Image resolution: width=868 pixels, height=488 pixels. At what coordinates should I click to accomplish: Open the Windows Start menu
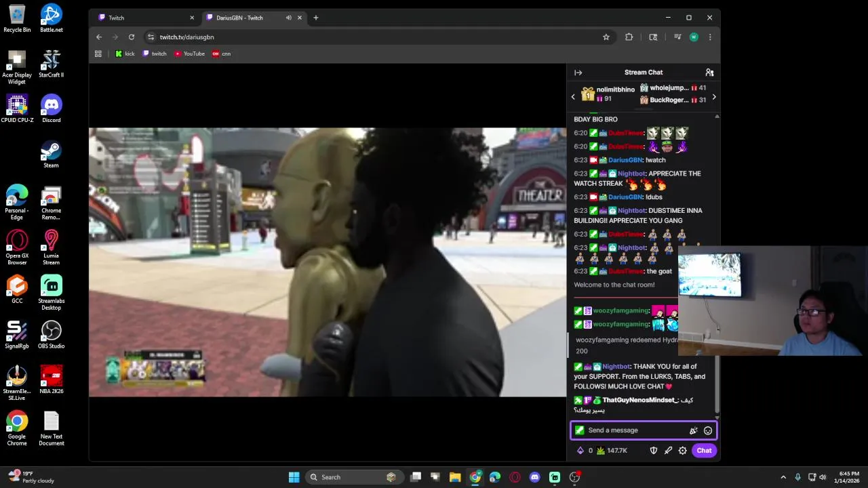click(294, 477)
